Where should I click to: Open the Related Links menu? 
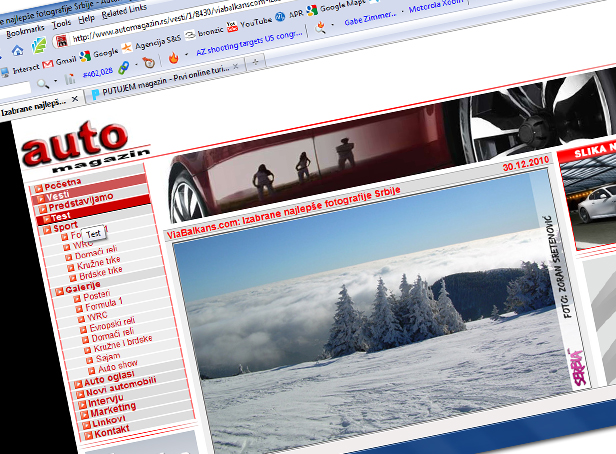(x=124, y=11)
